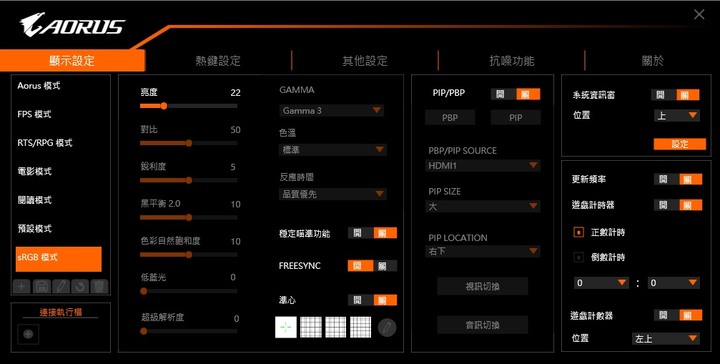Choose the second crosshair preset thumbnail
Viewport: 720px width, 364px height.
(x=311, y=327)
